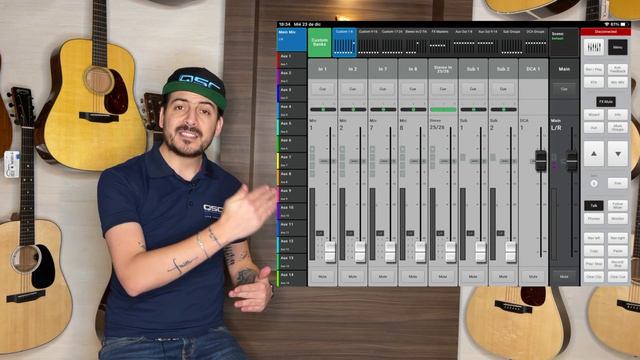Open the DCA 1 channel header
640x360 pixels.
pos(533,69)
